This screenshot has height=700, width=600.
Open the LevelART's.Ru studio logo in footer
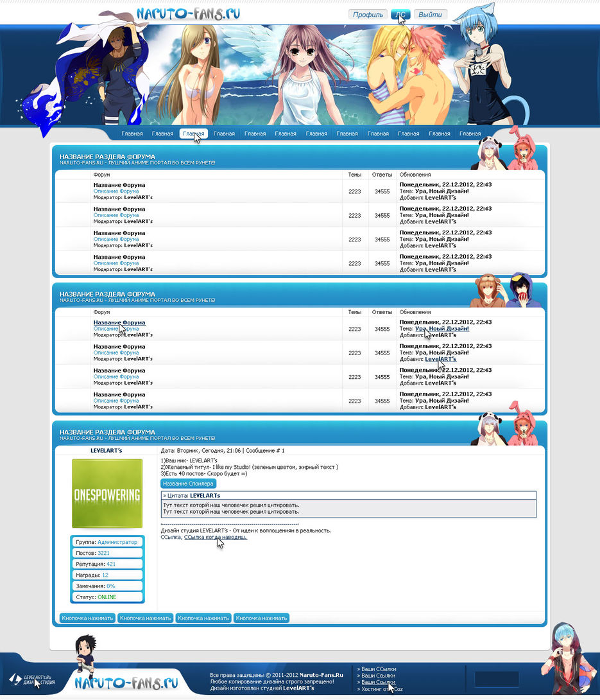[x=32, y=679]
